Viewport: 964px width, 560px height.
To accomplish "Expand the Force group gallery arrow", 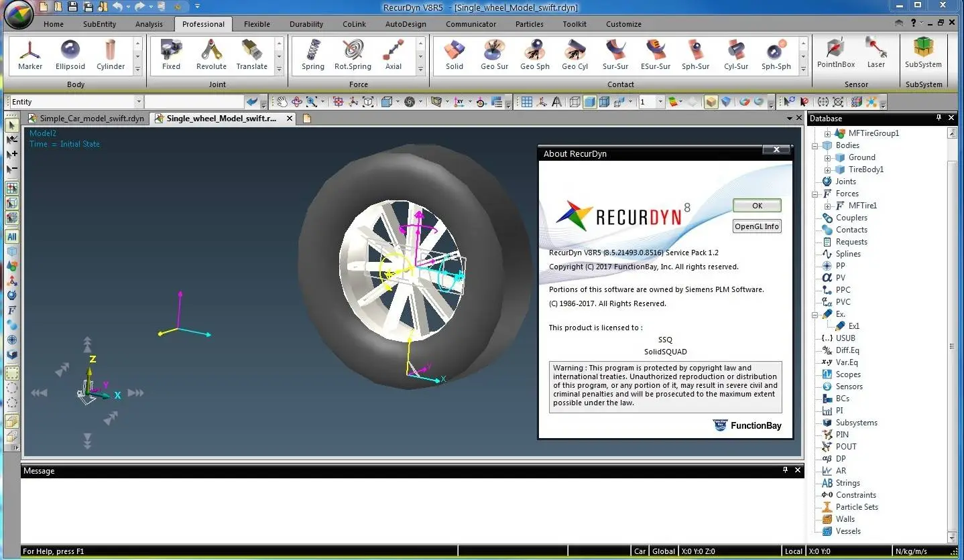I will (x=420, y=69).
